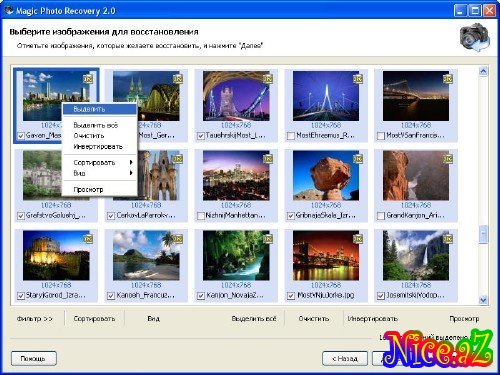Click the JPG badge on the TauehrskijMost thumbnail
500x375 pixels.
click(268, 79)
